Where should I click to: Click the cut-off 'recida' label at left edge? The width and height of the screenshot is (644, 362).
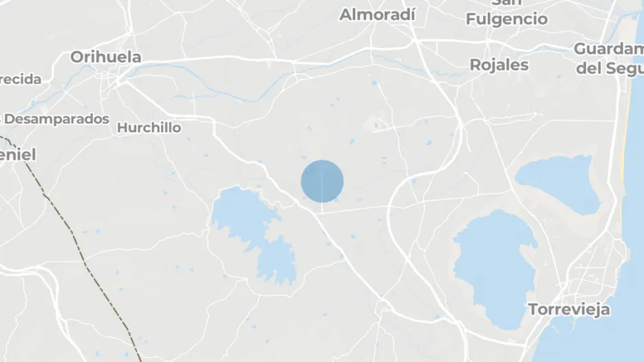click(21, 79)
